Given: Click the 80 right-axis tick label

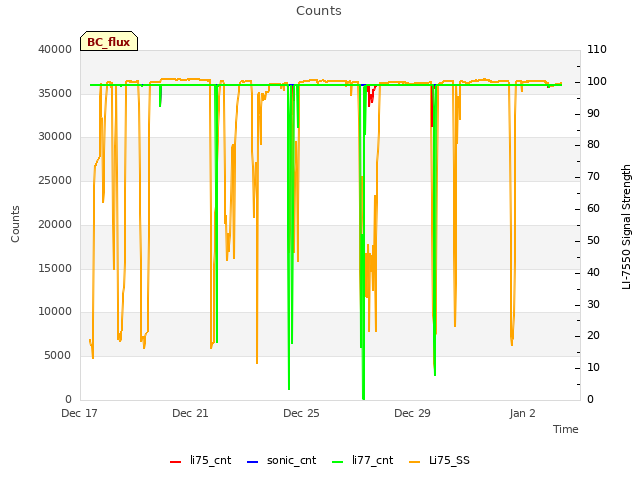Looking at the screenshot, I should [x=593, y=144].
